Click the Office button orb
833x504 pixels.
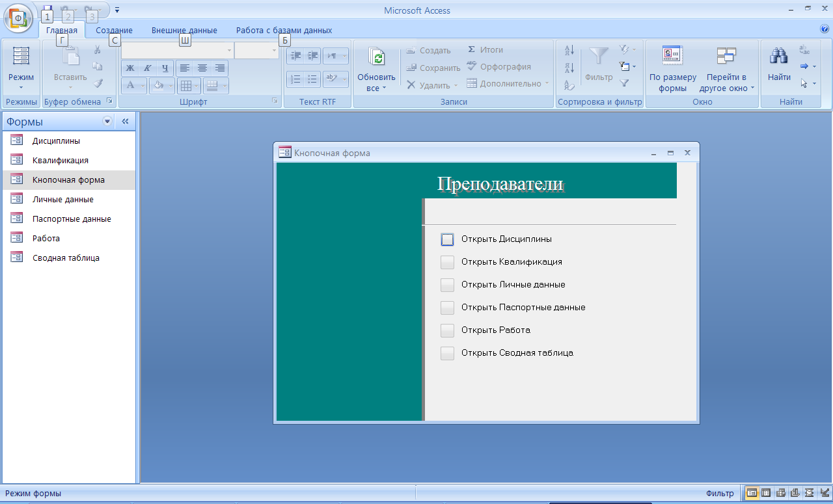coord(18,18)
